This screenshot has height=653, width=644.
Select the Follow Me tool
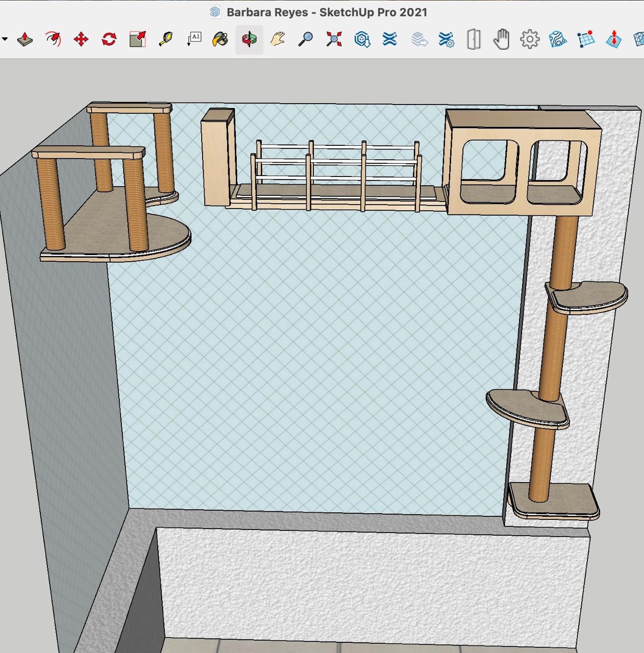click(x=53, y=39)
